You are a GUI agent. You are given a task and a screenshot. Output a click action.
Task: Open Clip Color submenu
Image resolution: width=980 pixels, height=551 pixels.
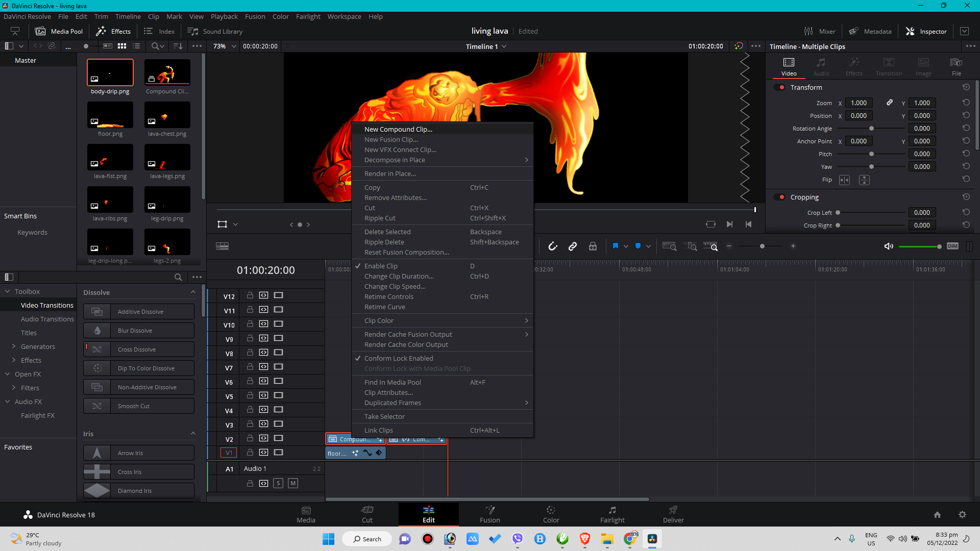[x=442, y=320]
